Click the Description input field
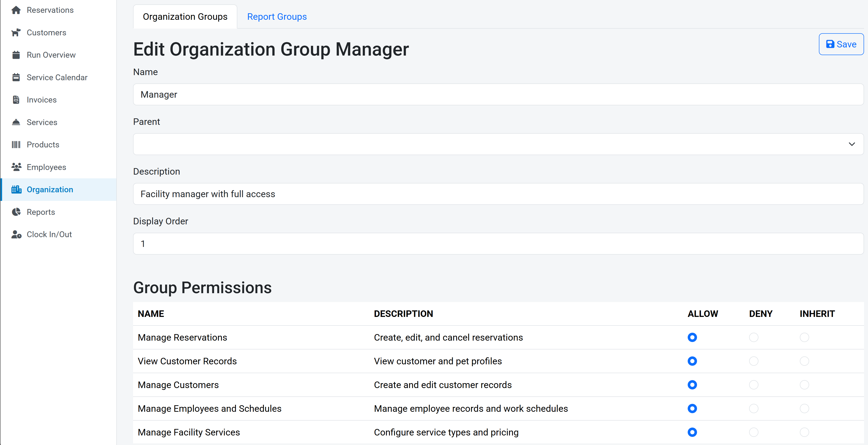Screen dimensions: 868x445 [498, 194]
